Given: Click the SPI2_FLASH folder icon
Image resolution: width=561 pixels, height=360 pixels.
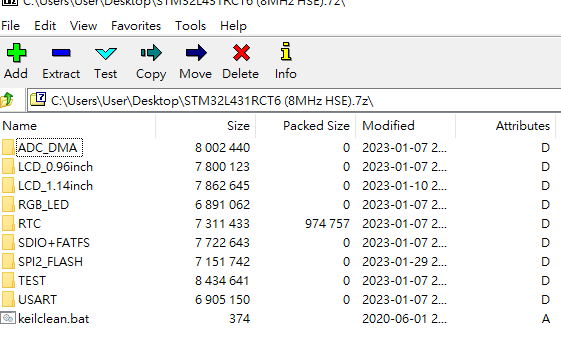Looking at the screenshot, I should tap(8, 261).
